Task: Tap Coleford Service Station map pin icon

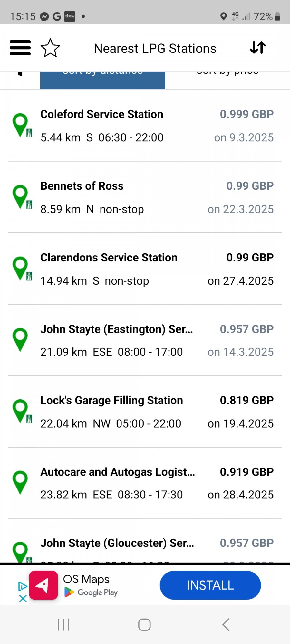Action: (x=22, y=125)
